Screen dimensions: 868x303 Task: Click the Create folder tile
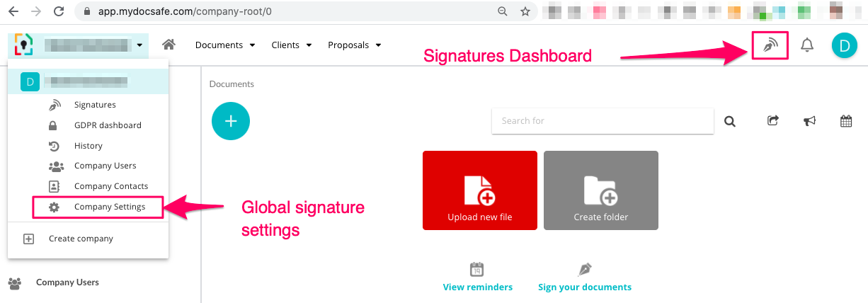[600, 190]
